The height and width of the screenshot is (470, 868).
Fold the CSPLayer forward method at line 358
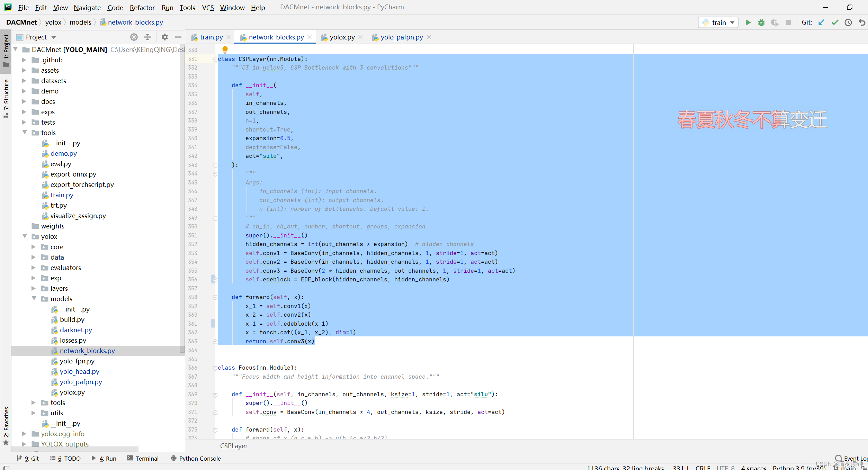(x=215, y=297)
